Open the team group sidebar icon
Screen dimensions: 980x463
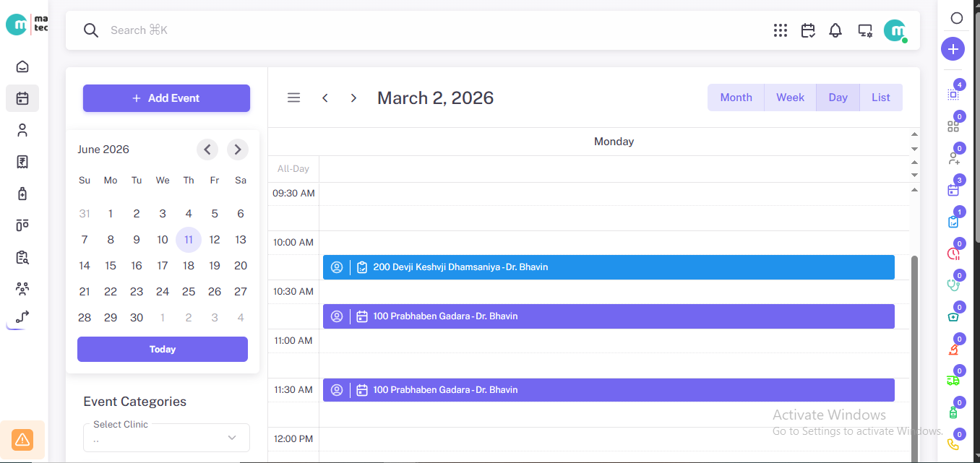22,289
